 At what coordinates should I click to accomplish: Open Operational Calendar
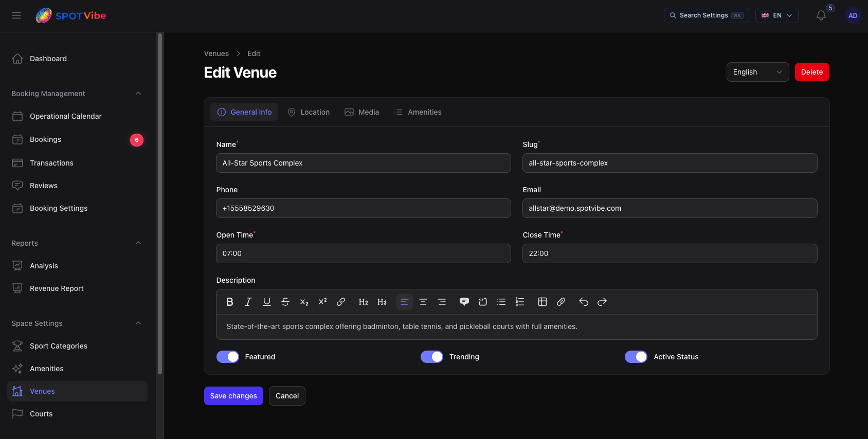coord(77,116)
